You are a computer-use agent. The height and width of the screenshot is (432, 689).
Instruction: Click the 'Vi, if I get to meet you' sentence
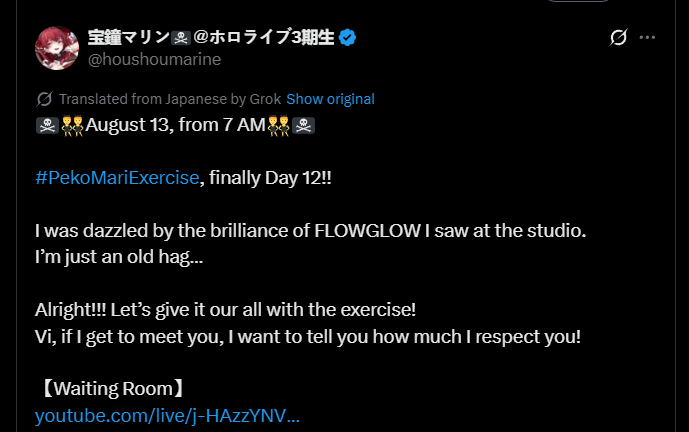pos(308,337)
